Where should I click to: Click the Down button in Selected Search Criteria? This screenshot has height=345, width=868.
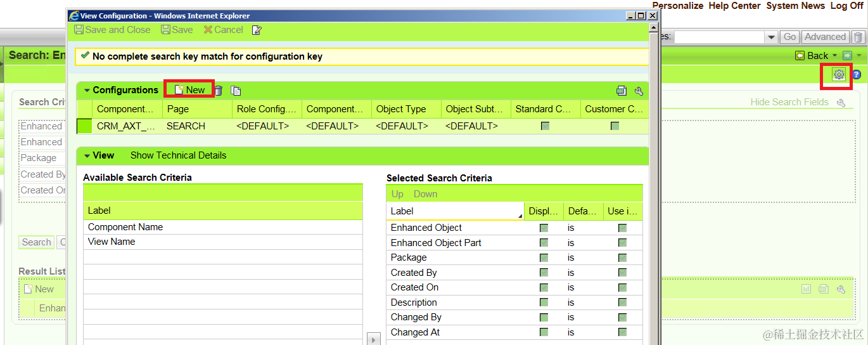(x=426, y=194)
